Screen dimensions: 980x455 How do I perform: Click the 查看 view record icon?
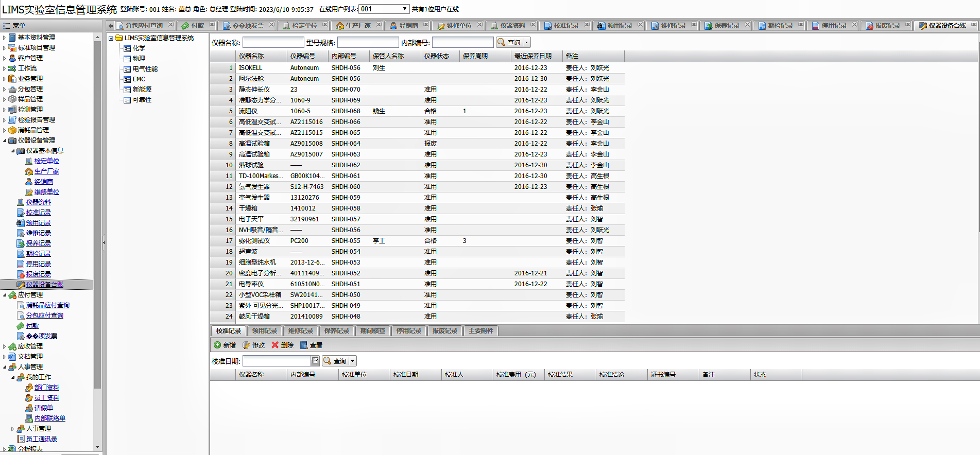(304, 345)
